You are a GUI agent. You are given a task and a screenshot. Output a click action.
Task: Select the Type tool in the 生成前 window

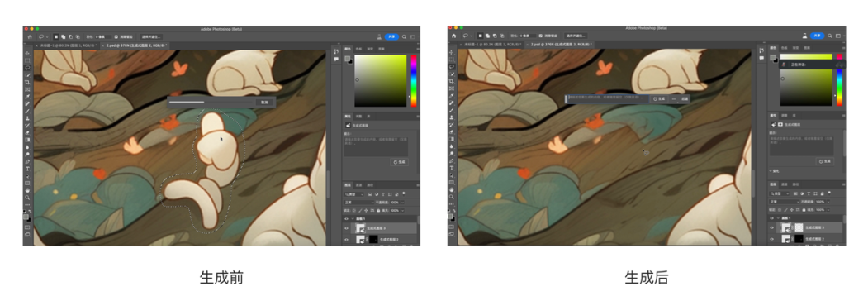[x=27, y=169]
